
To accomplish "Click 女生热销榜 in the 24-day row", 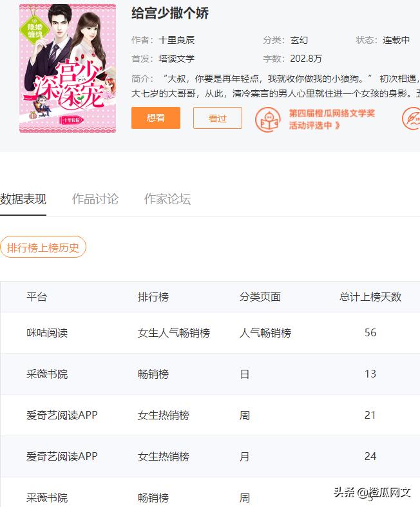I will tap(164, 457).
